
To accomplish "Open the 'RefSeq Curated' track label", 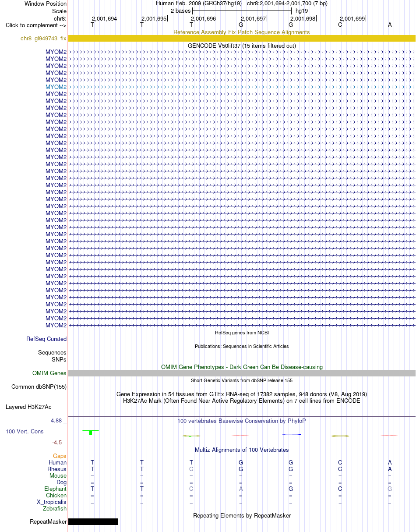I will click(46, 339).
